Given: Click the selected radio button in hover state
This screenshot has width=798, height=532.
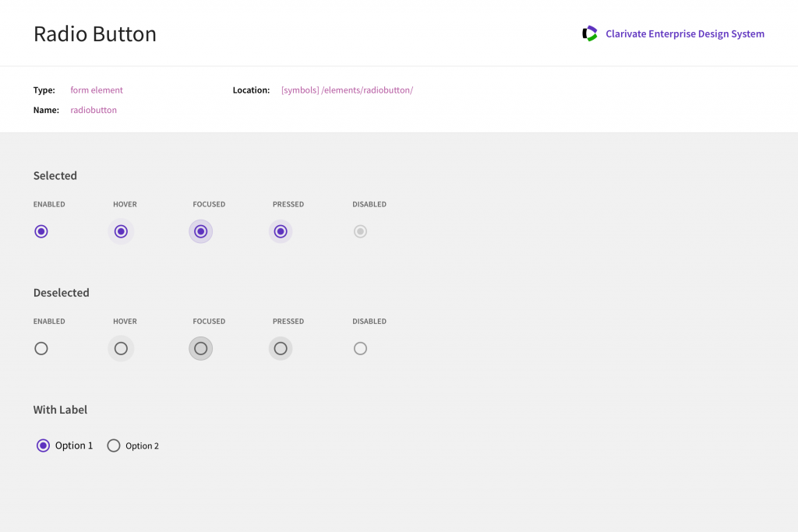Looking at the screenshot, I should point(121,231).
